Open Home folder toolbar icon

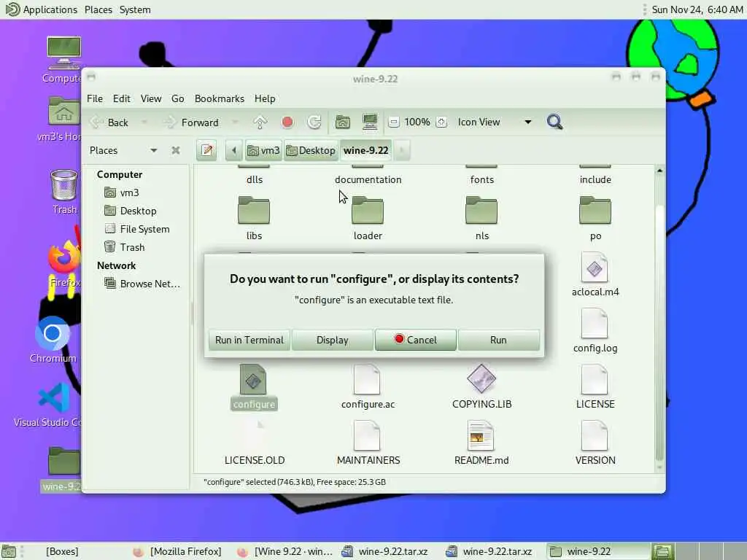pyautogui.click(x=343, y=122)
